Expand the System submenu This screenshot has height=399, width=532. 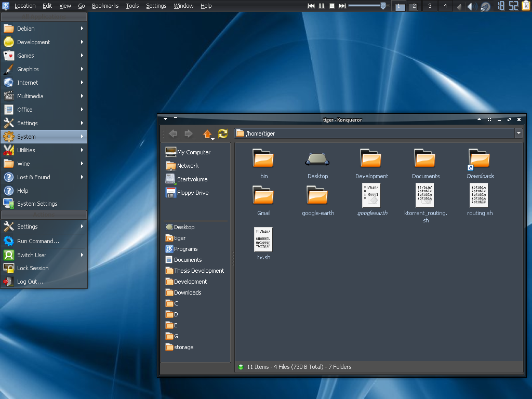pos(44,137)
